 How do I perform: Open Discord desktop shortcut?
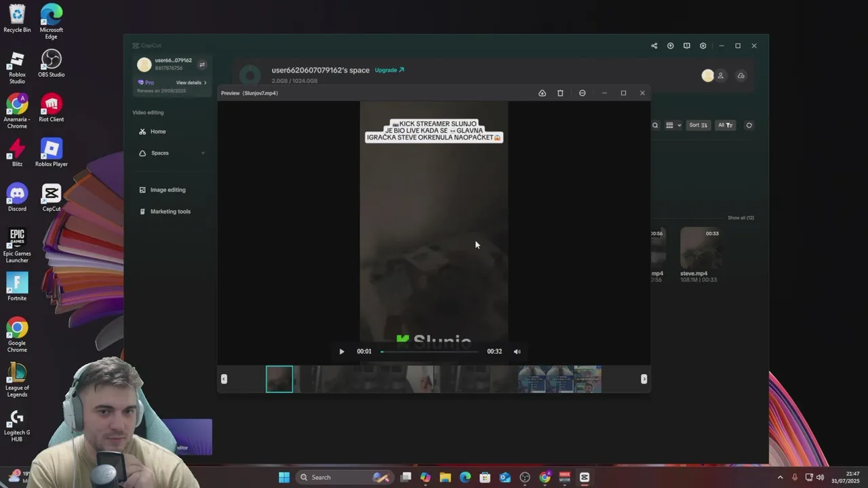(17, 197)
